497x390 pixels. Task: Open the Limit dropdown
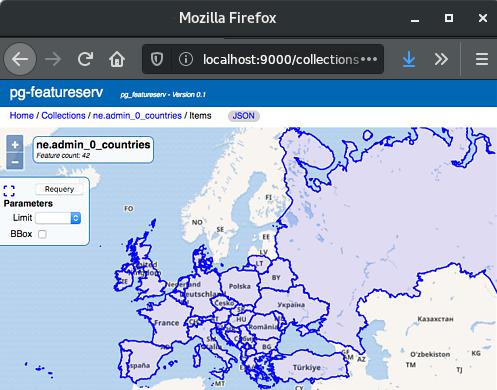[58, 218]
